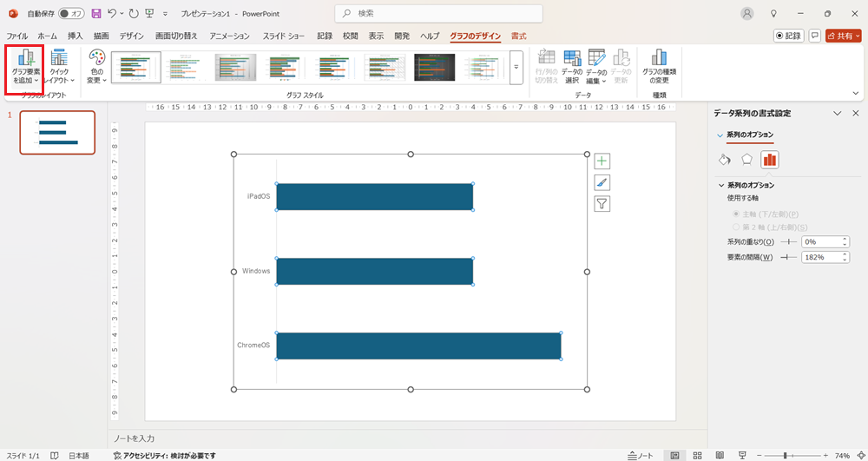Click the user account avatar icon
The height and width of the screenshot is (461, 868).
747,13
